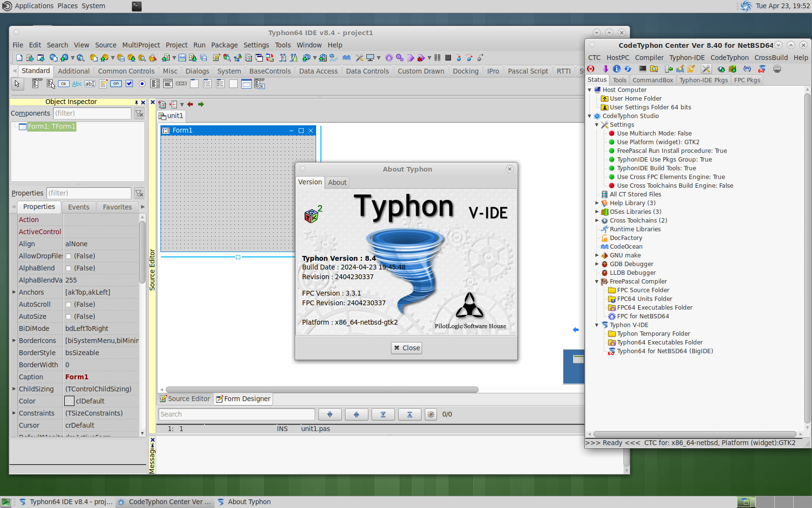The height and width of the screenshot is (508, 812).
Task: Click the wrench settings icon in CodeTyphon Center
Action: [706, 69]
